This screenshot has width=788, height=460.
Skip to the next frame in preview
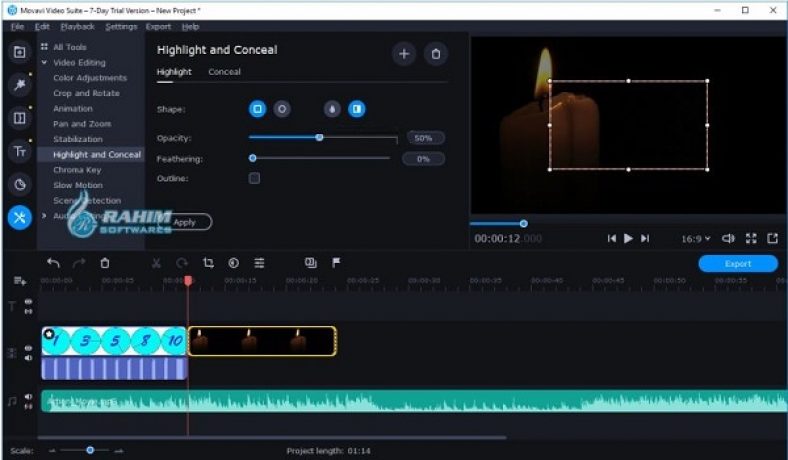[x=645, y=238]
